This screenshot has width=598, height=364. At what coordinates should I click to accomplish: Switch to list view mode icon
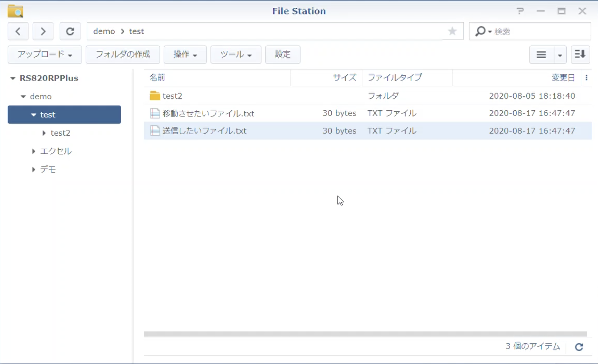(x=541, y=55)
